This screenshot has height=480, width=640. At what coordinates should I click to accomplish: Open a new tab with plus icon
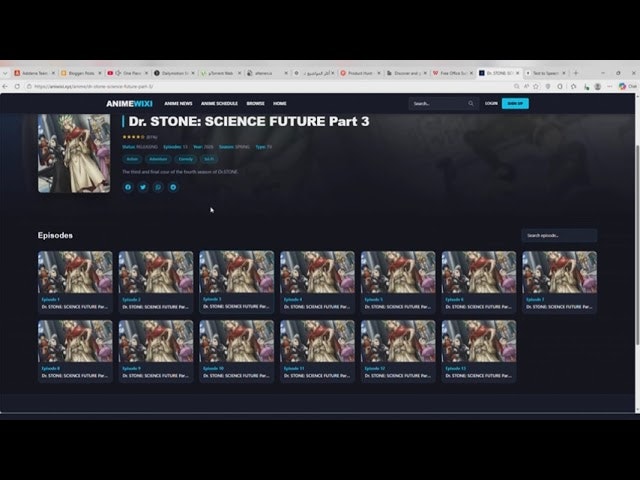coord(576,73)
